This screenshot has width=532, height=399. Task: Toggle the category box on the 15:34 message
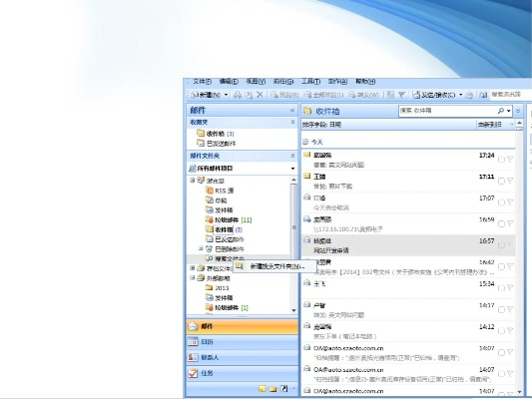(501, 288)
